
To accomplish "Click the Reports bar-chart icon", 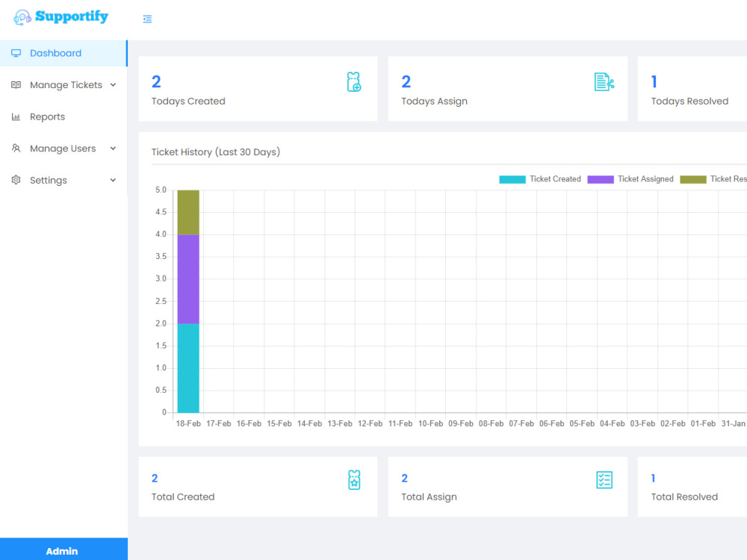I will pyautogui.click(x=16, y=116).
